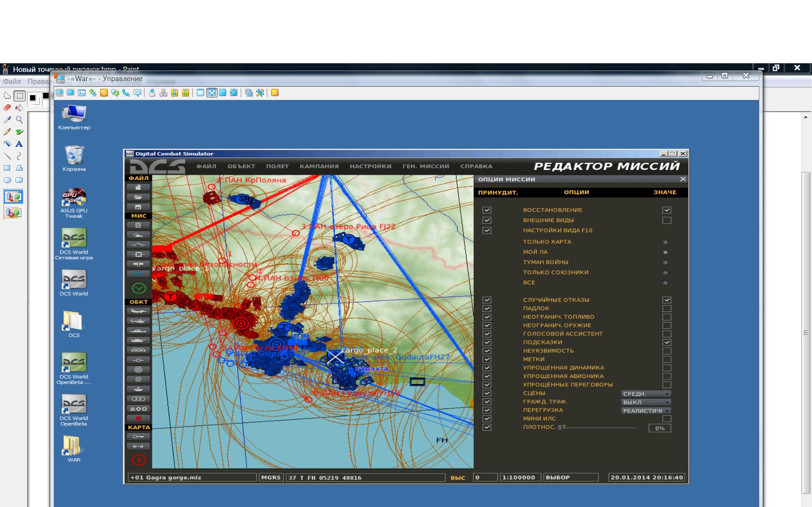
Task: Expand the ГРАЖД. ТРАФ. dropdown
Action: tap(646, 402)
